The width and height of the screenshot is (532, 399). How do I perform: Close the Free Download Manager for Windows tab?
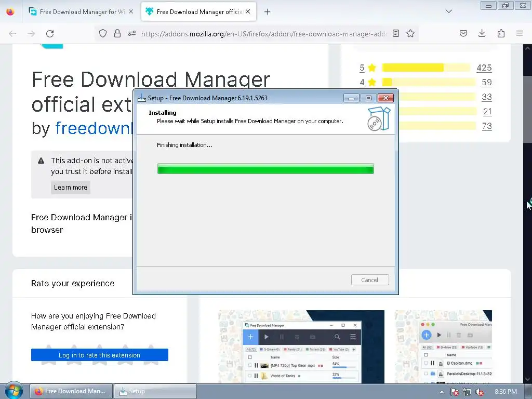coord(131,11)
